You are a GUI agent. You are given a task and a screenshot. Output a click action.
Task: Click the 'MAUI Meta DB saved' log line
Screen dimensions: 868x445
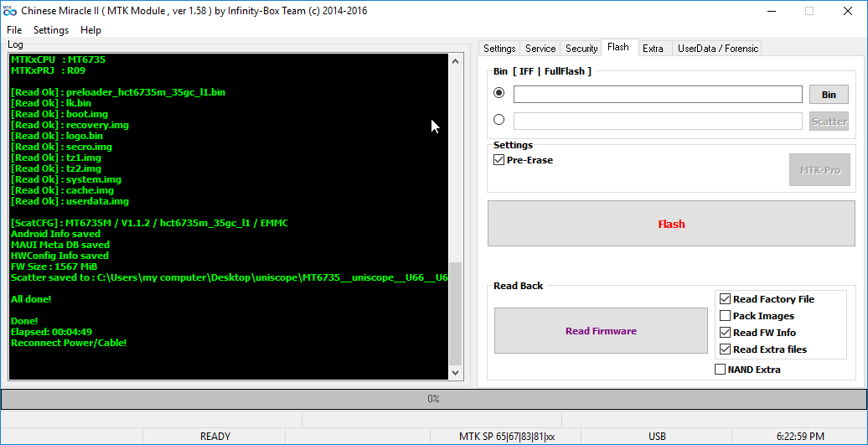click(x=59, y=245)
